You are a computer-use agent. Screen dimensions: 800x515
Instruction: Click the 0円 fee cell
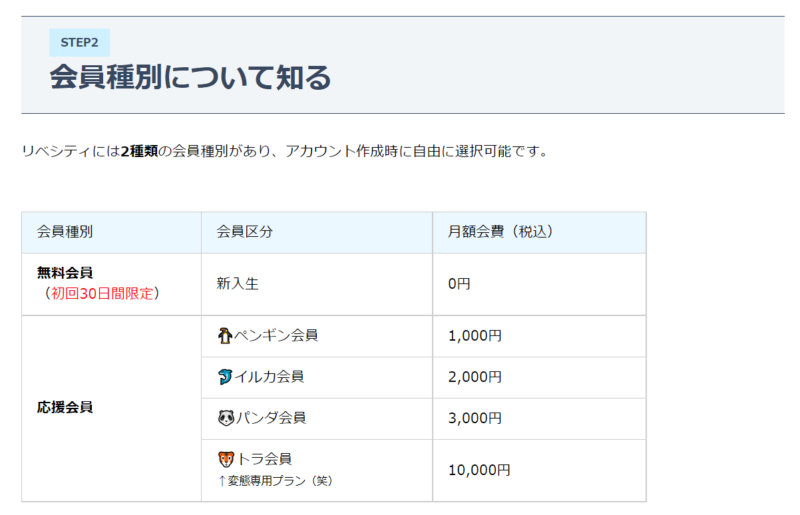[x=459, y=284]
